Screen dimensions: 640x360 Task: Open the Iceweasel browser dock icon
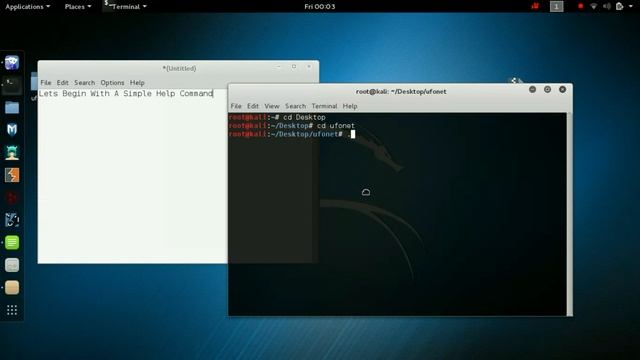point(12,62)
